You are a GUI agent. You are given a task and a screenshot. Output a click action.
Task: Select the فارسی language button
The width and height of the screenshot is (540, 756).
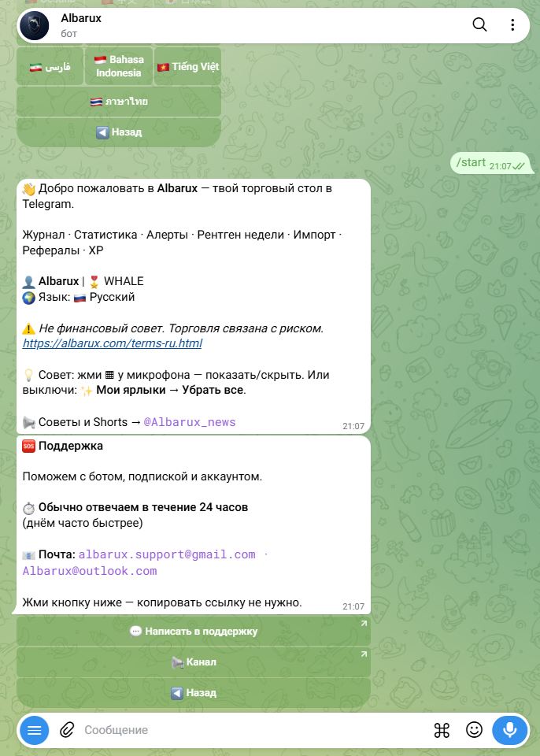point(50,66)
